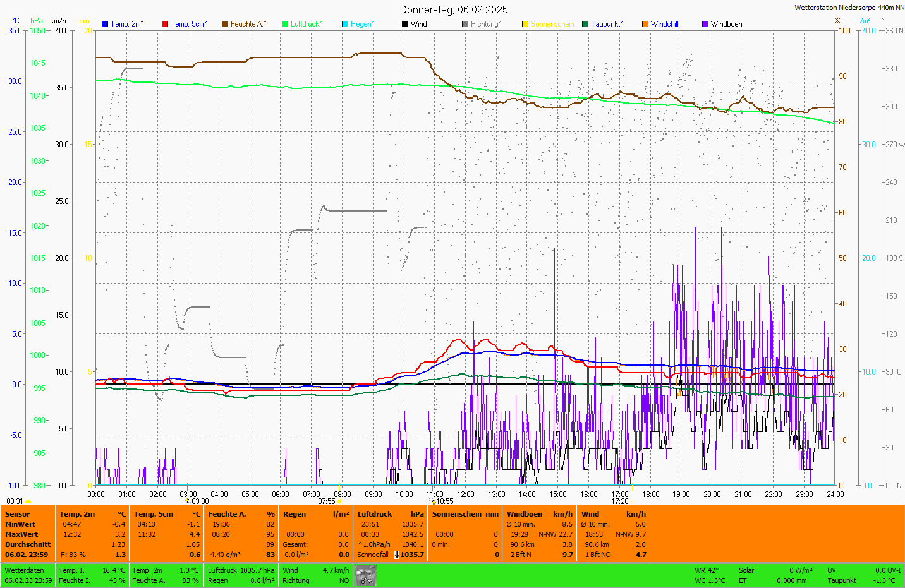Image resolution: width=905 pixels, height=588 pixels.
Task: Click the cyan Regen legend square
Action: (345, 24)
